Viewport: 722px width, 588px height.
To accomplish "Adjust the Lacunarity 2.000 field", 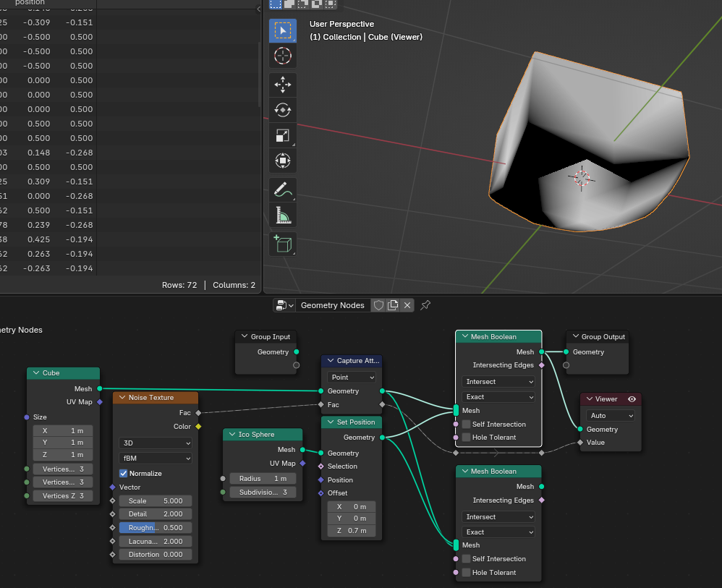I will (x=155, y=541).
